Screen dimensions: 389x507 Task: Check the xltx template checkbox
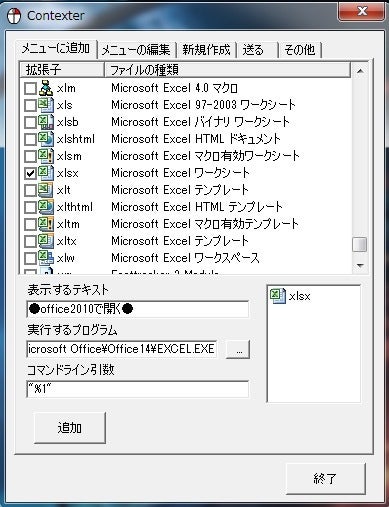pyautogui.click(x=30, y=241)
